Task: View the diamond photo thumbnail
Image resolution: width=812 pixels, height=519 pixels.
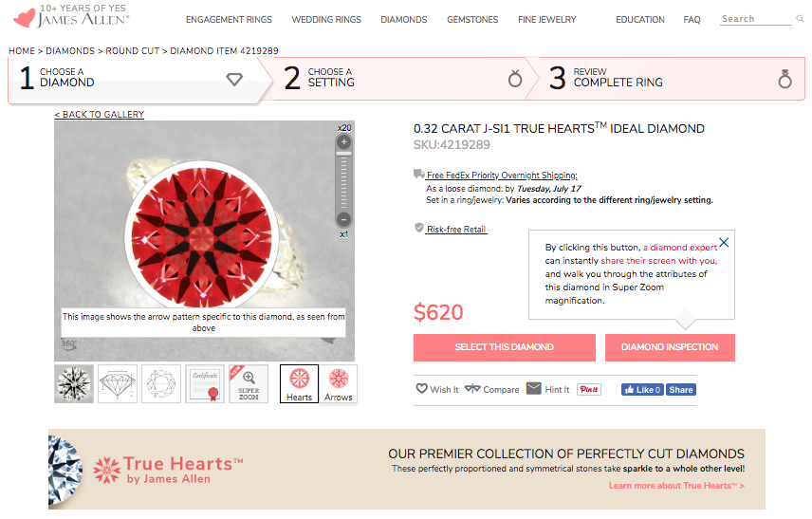Action: (x=74, y=384)
